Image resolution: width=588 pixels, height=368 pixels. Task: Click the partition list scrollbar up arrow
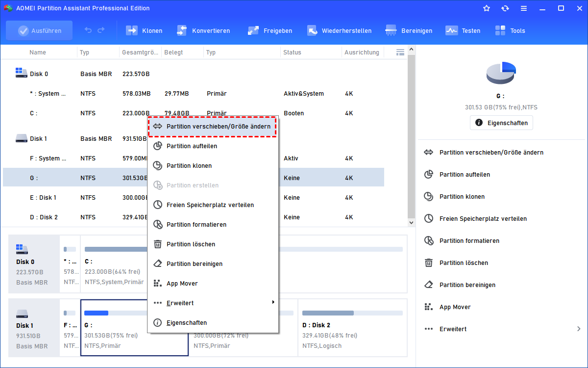pyautogui.click(x=412, y=49)
